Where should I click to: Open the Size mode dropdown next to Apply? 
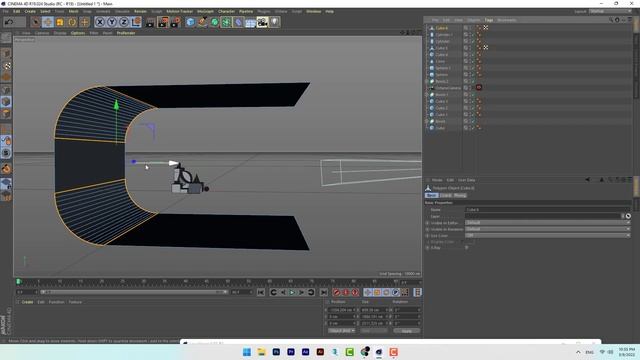[x=373, y=331]
